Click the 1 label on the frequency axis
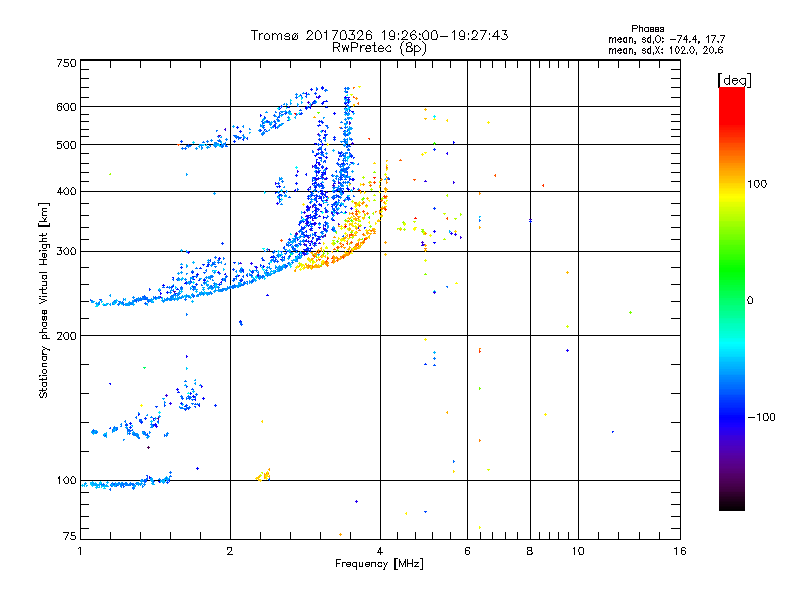800x600 pixels. click(x=81, y=551)
